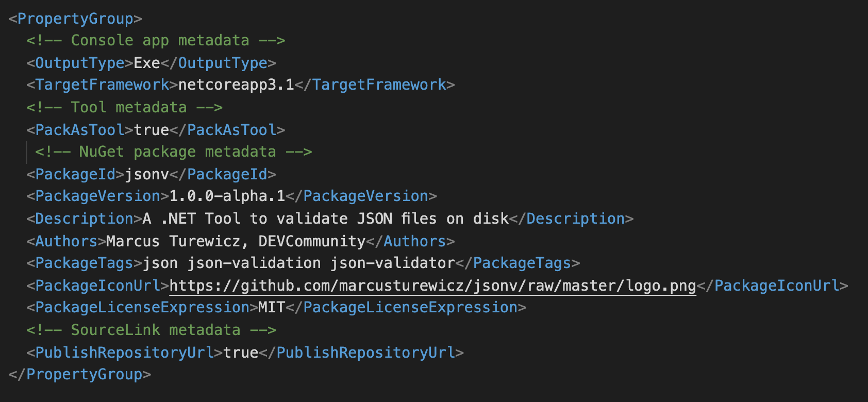
Task: Click the jsonv package ID value
Action: [x=147, y=174]
